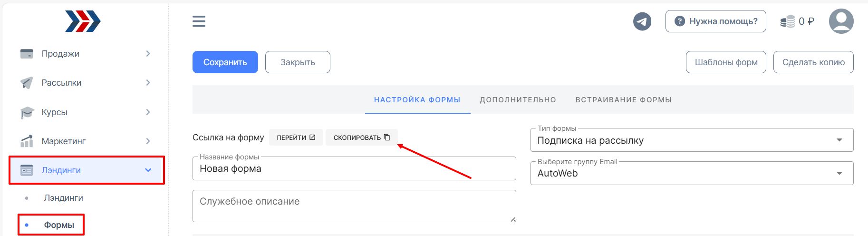
Task: Open the Выберите группу Email dropdown
Action: point(692,173)
